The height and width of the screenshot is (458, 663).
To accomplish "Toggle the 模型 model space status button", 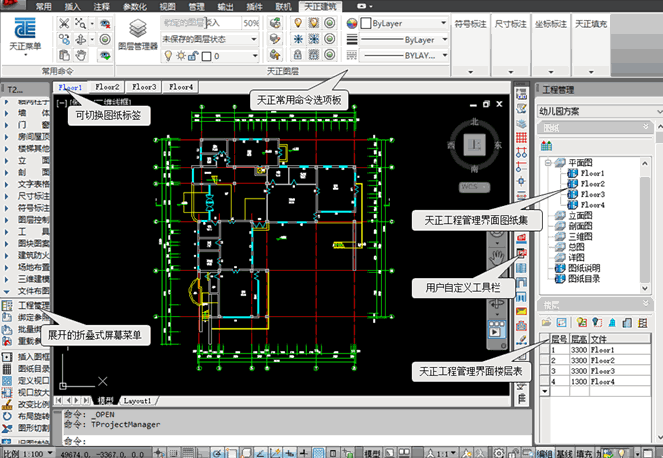I will point(372,453).
